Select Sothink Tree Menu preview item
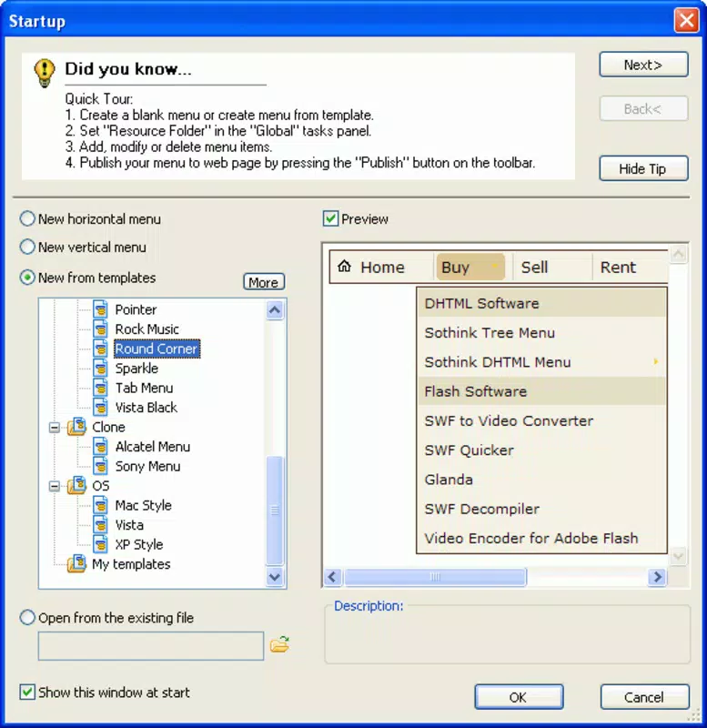707x728 pixels. point(541,333)
